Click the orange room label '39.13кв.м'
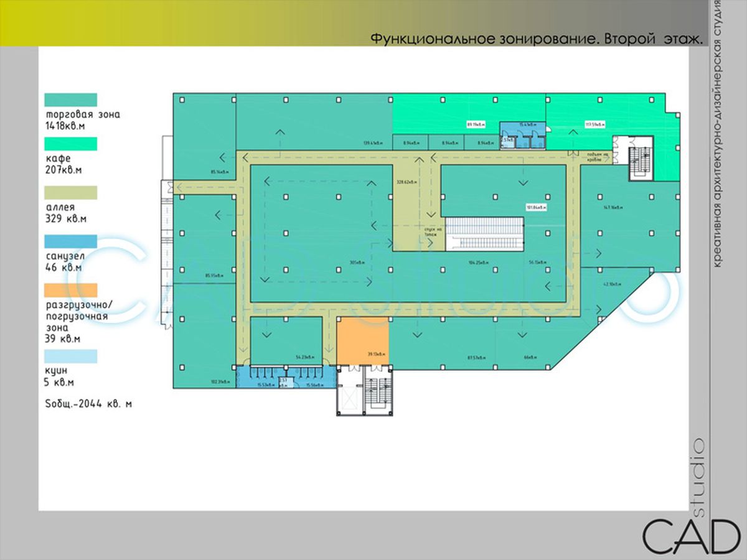The width and height of the screenshot is (747, 560). (x=377, y=353)
